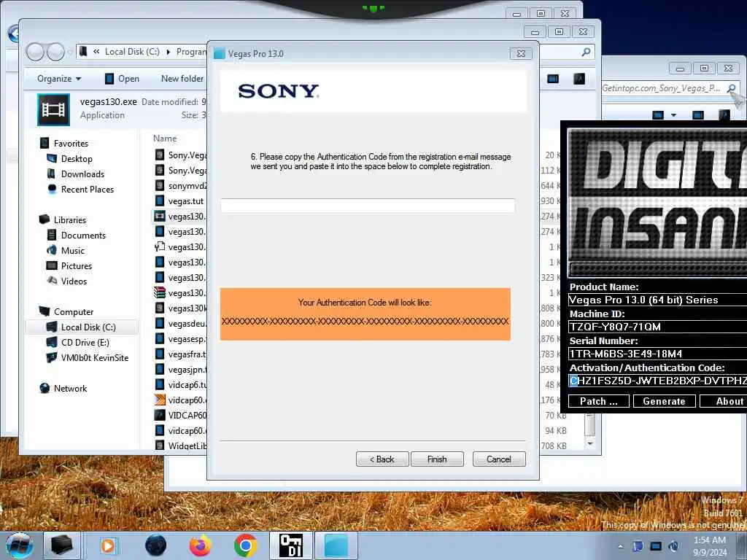Image resolution: width=747 pixels, height=560 pixels.
Task: Open Windows Media Player from taskbar
Action: [108, 545]
